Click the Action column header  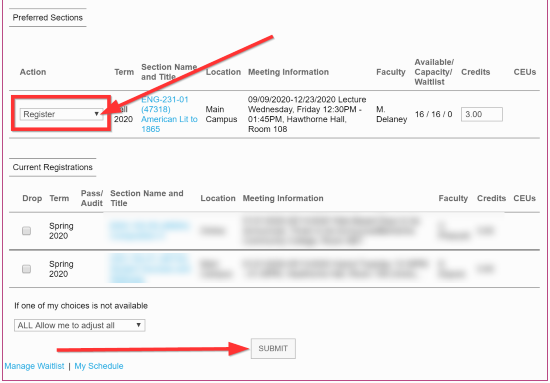[33, 72]
